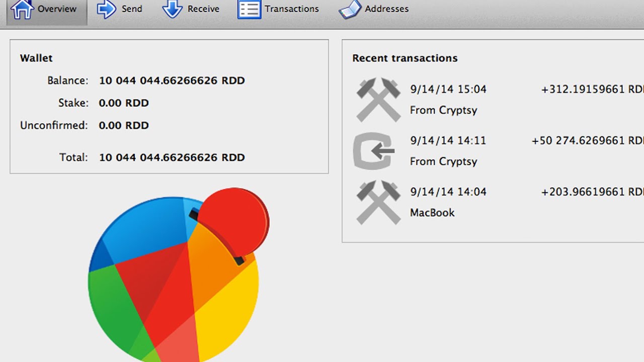This screenshot has height=362, width=644.
Task: Click the Stake value 0.00 RDD
Action: [124, 103]
